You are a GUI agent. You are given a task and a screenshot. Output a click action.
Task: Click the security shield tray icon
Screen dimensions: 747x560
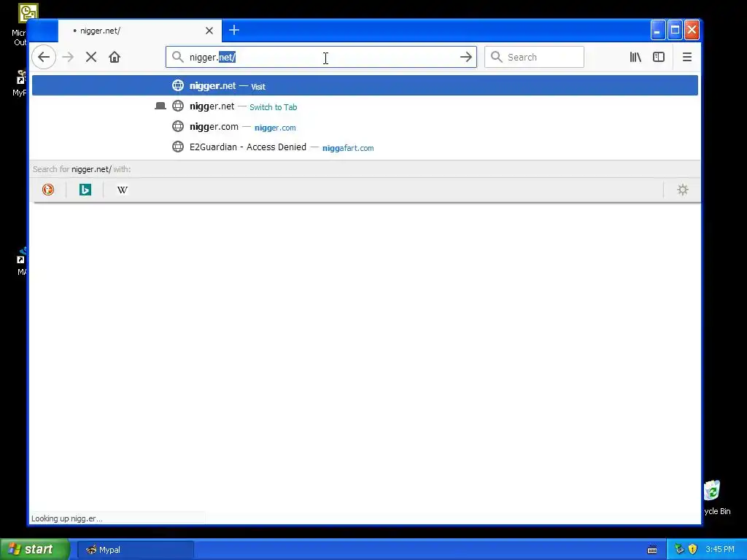(x=693, y=549)
